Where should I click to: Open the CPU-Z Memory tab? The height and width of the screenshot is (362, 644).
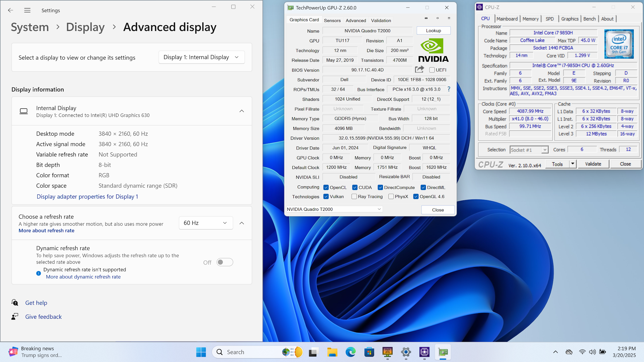(530, 19)
